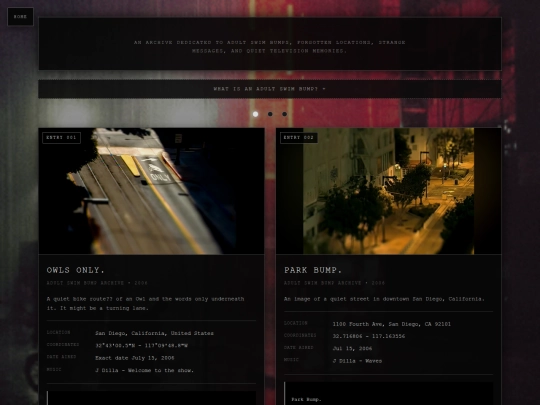Click the ENTRY 001 badge
The width and height of the screenshot is (540, 405).
tap(61, 138)
